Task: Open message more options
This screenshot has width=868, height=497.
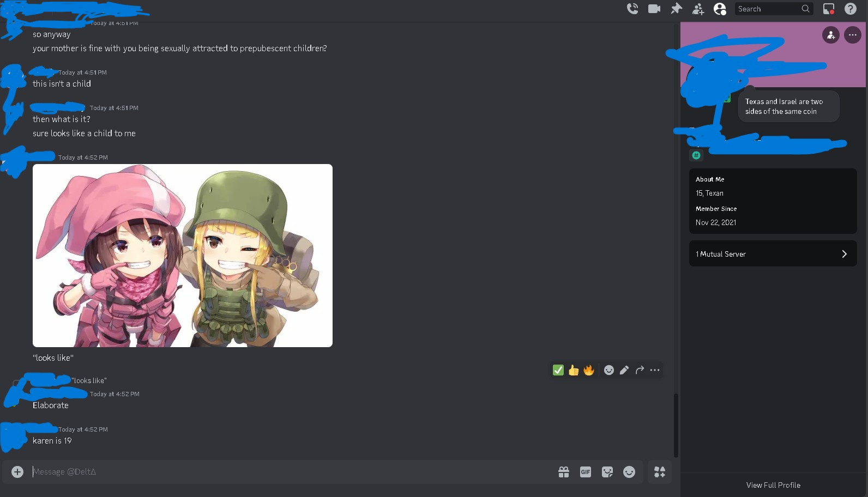Action: (x=655, y=370)
